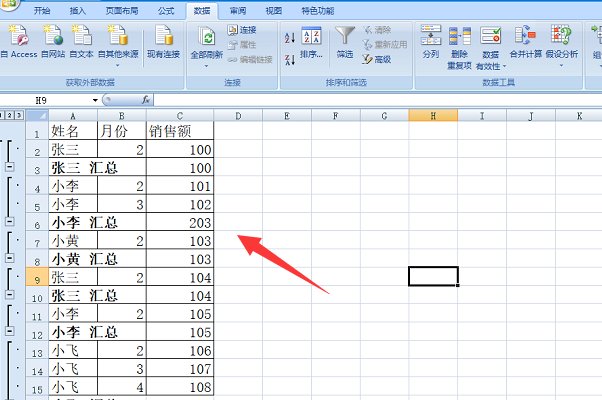Switch to the 开始 tab

click(x=42, y=11)
